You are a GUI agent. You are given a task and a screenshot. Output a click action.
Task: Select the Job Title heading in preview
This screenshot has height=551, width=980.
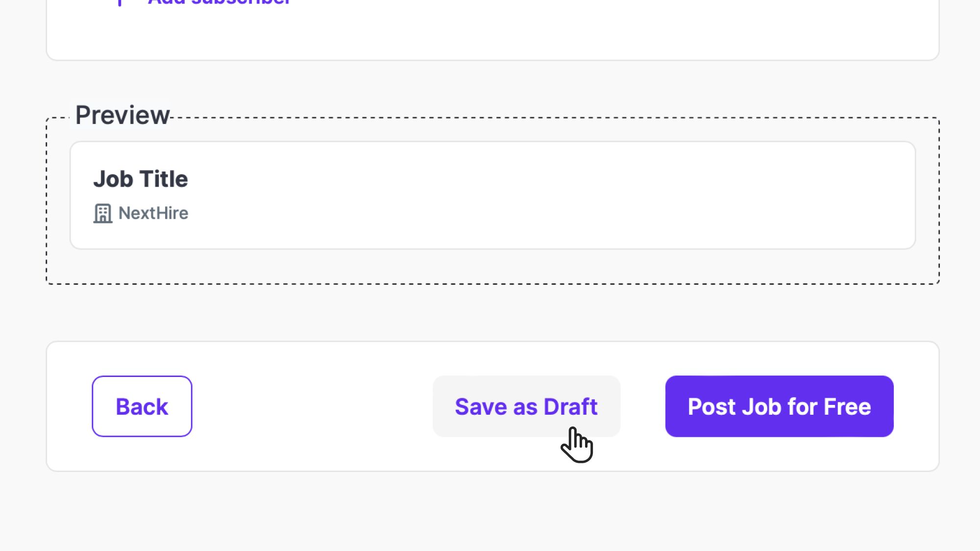(141, 179)
